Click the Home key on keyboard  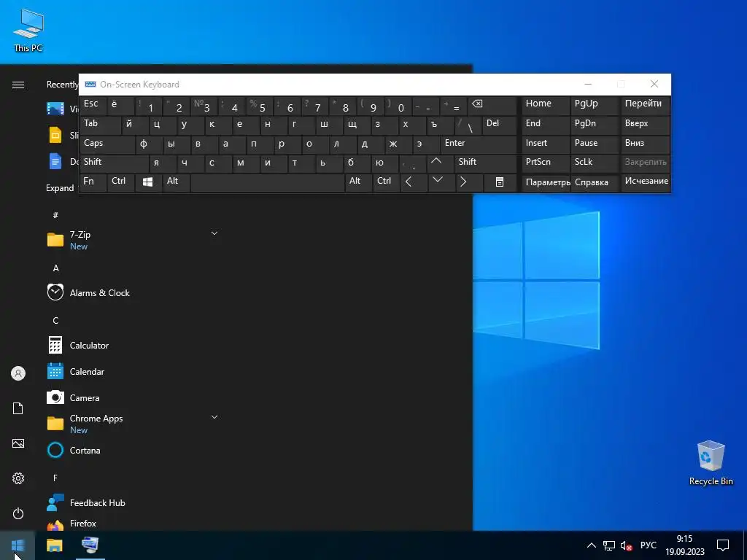click(546, 106)
